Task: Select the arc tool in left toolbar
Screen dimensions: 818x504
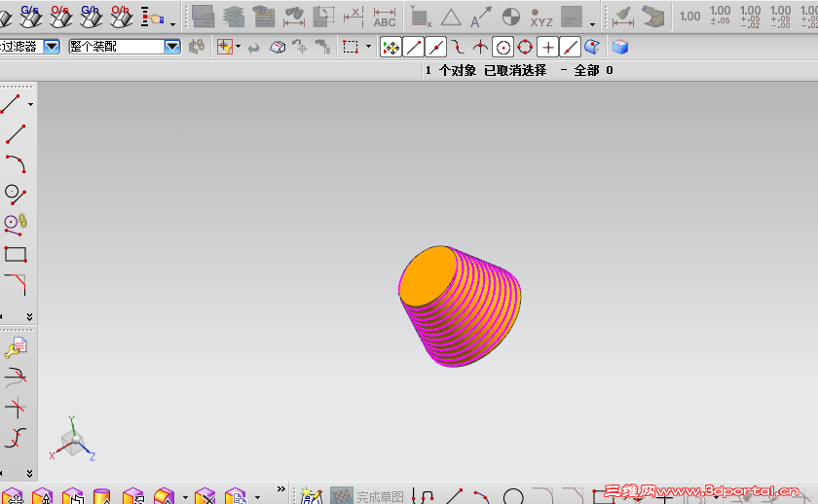Action: (16, 163)
